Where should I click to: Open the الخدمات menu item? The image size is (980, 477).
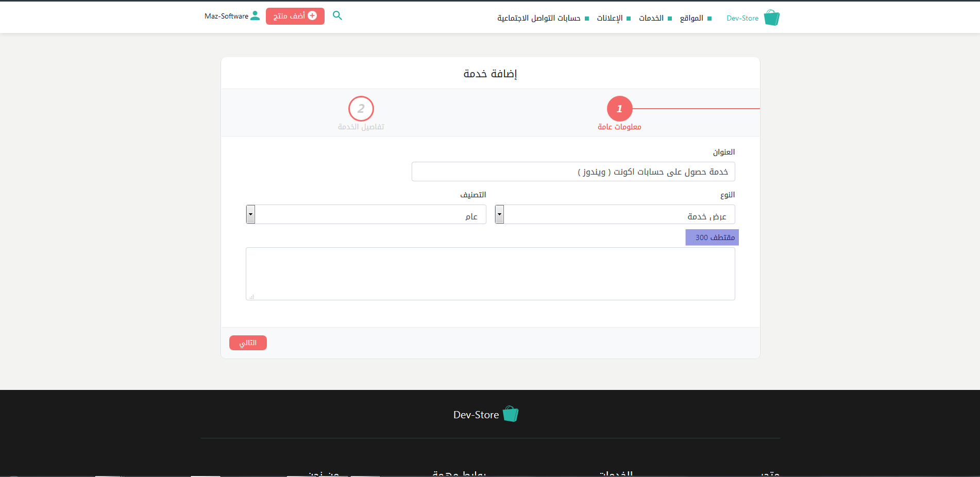[651, 18]
